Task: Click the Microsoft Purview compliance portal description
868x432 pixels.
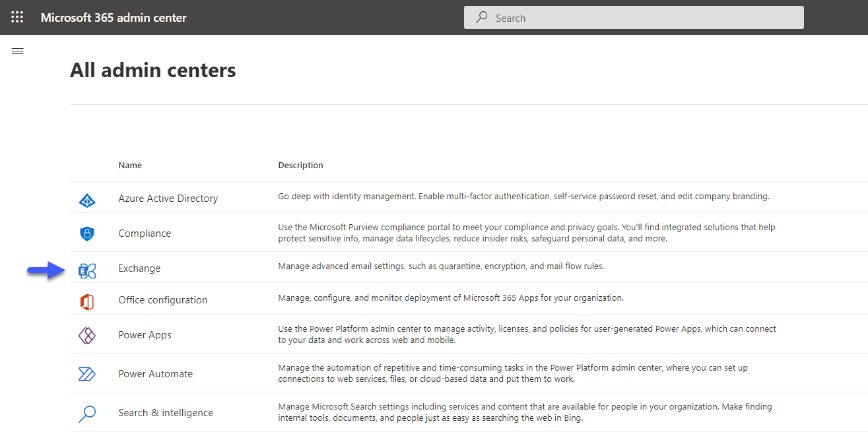Action: pyautogui.click(x=527, y=233)
